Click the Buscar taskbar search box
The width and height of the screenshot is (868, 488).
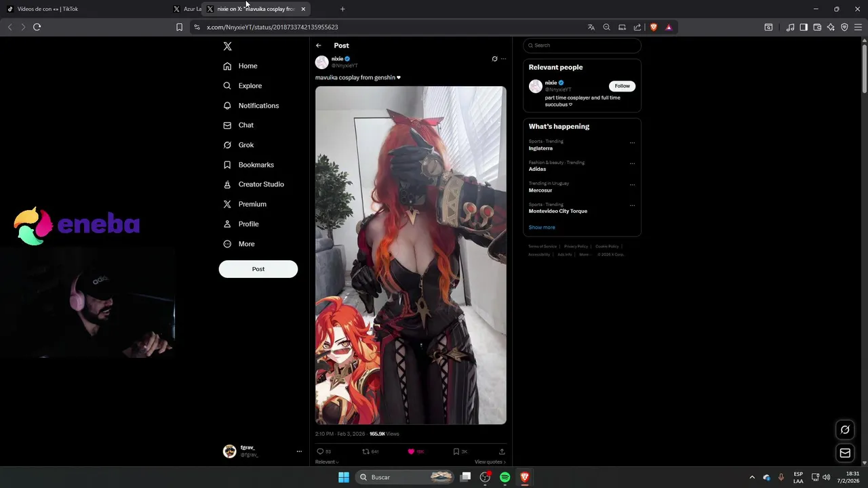[x=406, y=477]
